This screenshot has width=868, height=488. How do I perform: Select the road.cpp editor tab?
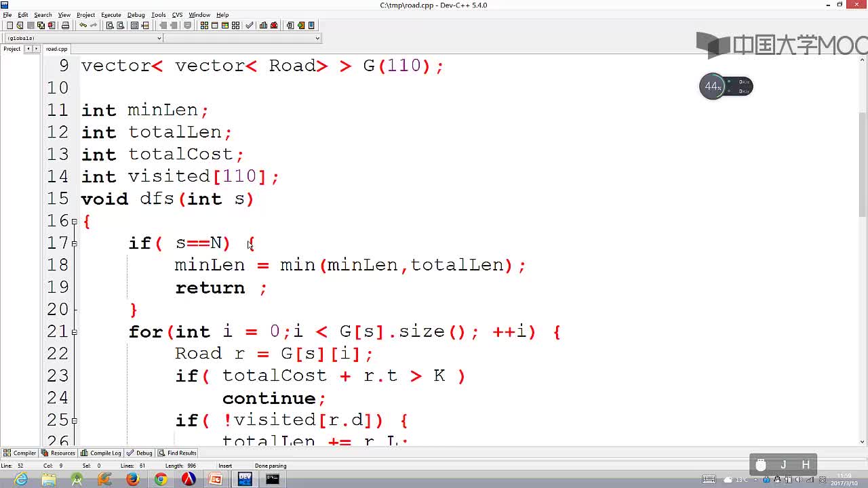[x=57, y=49]
